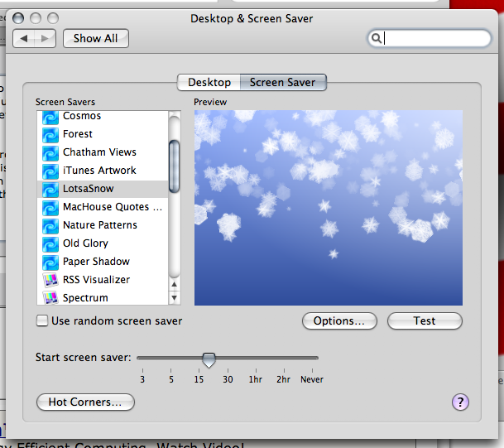Select Nature Patterns in the list

click(100, 224)
